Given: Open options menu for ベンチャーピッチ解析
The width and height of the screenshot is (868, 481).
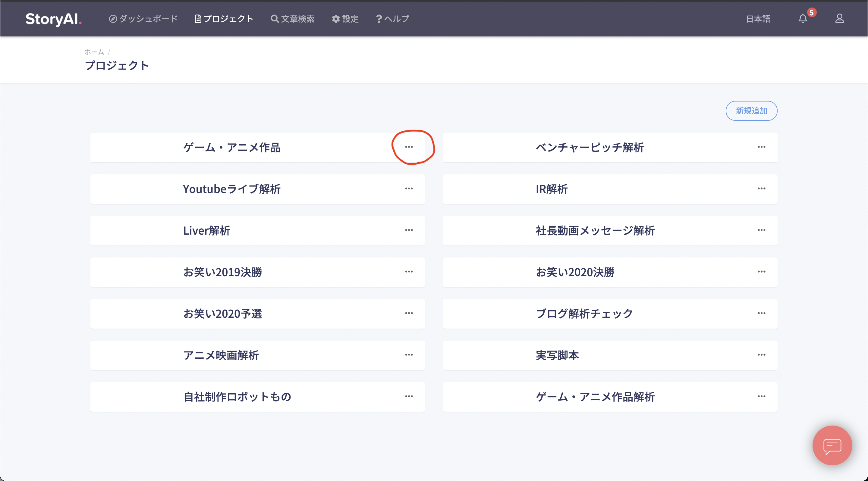Looking at the screenshot, I should pyautogui.click(x=762, y=147).
